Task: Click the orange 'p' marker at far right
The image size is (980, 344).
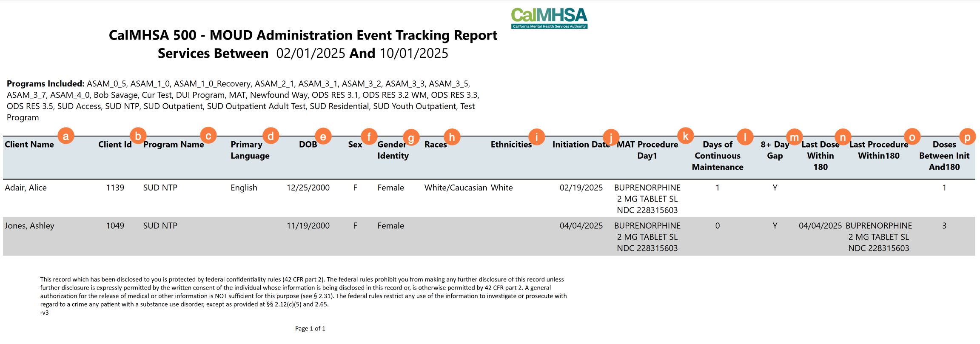Action: pos(967,137)
